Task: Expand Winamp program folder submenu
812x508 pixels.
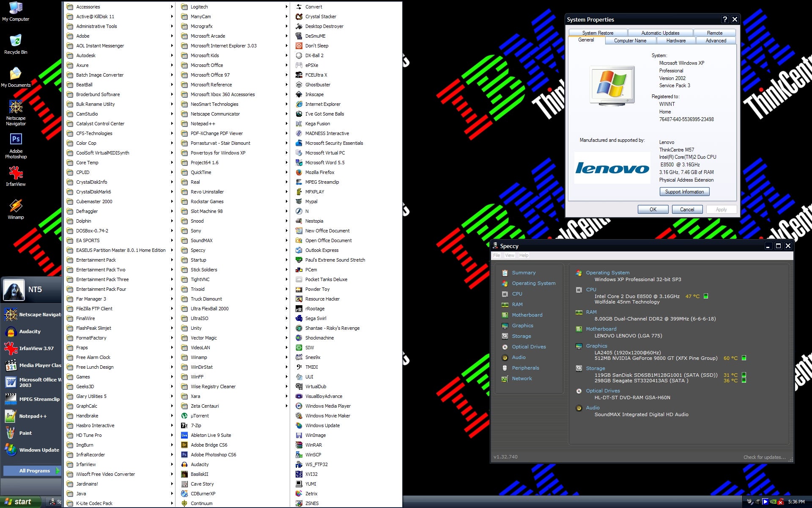Action: [x=234, y=357]
